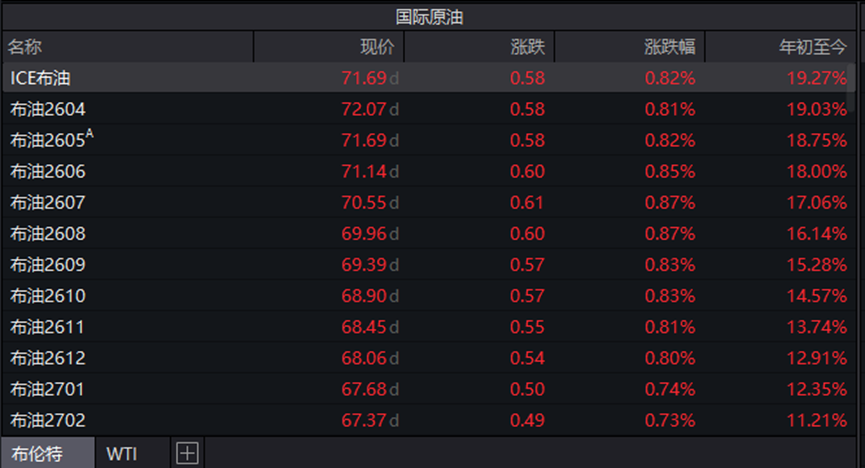Open the 布油2701 contract row
865x468 pixels.
[x=48, y=389]
